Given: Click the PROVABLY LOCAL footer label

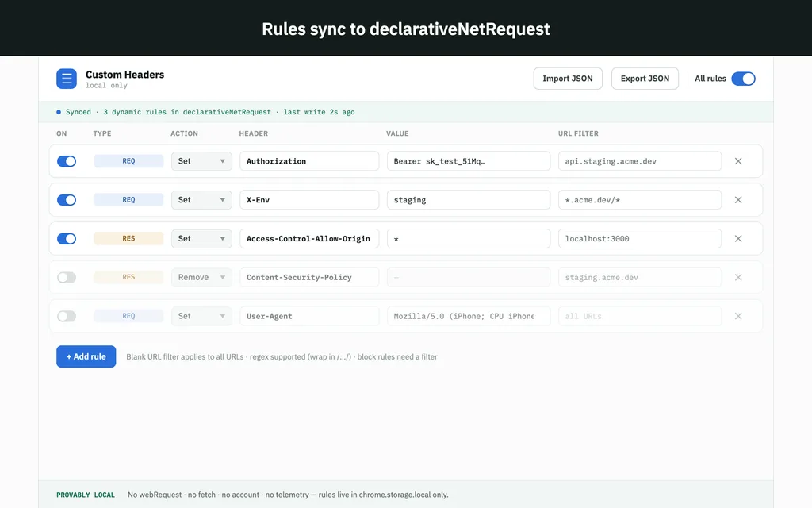Looking at the screenshot, I should click(x=86, y=495).
